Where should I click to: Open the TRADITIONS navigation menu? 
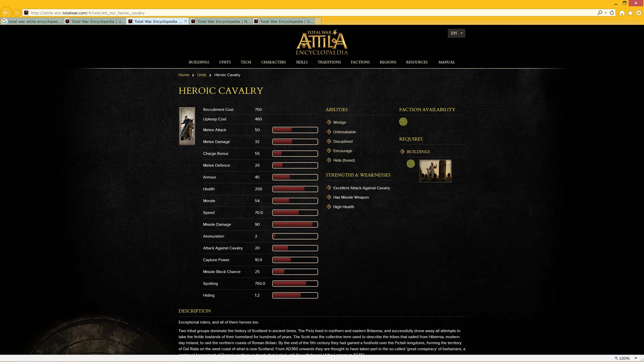pyautogui.click(x=329, y=62)
